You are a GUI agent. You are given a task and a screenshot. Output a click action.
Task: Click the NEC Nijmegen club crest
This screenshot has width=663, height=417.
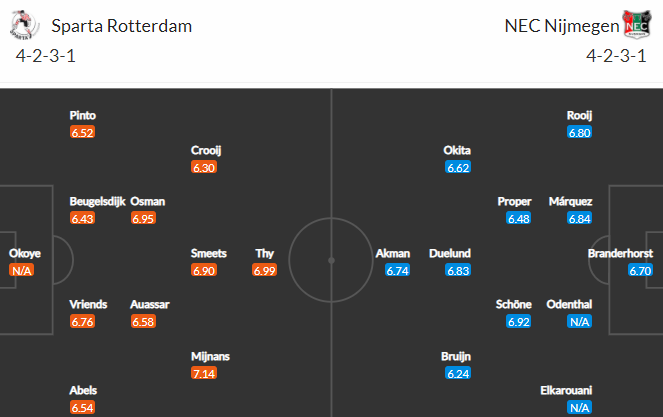(637, 25)
